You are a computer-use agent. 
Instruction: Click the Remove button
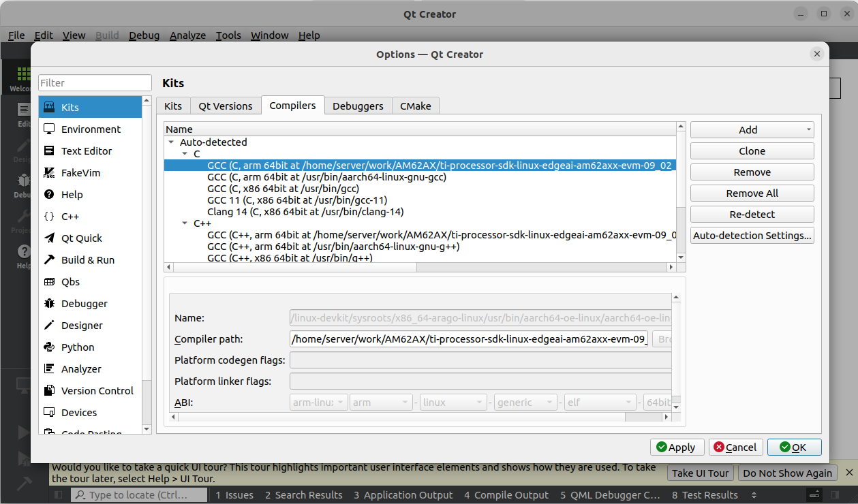click(x=752, y=172)
